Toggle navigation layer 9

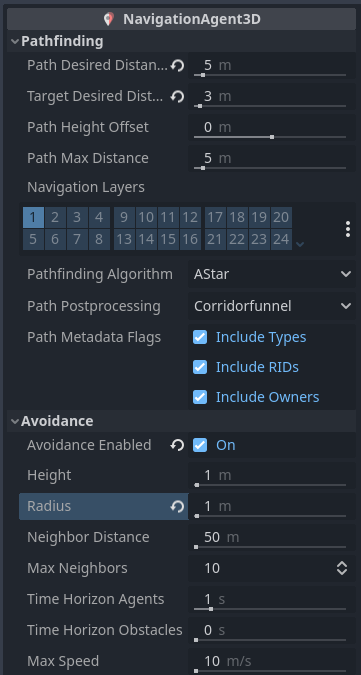click(x=124, y=217)
